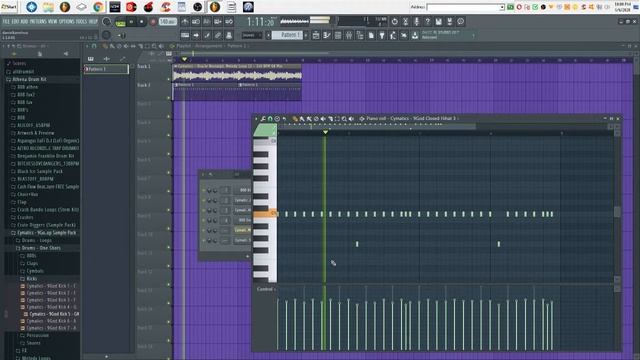Open the FILE menu
640x360 pixels.
5,22
